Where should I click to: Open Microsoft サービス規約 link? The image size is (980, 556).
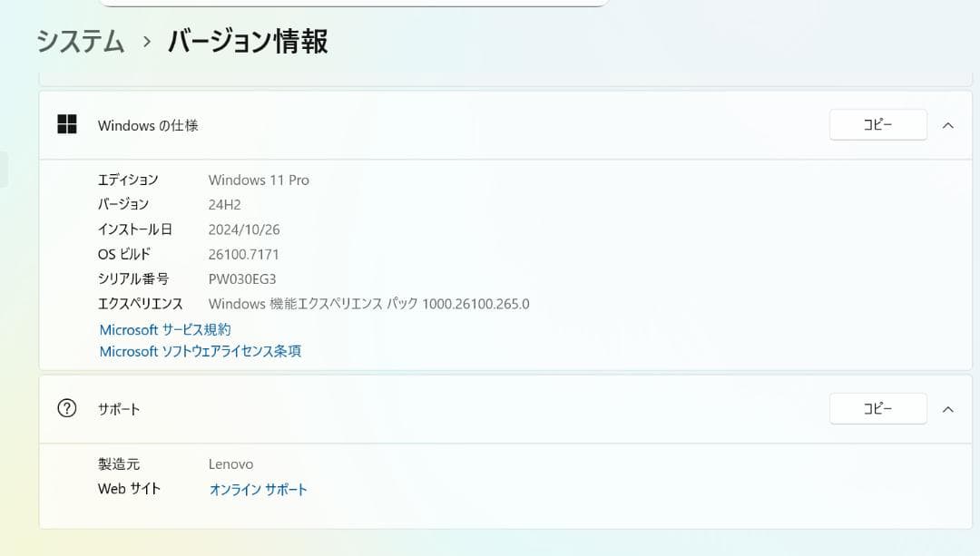(x=164, y=329)
